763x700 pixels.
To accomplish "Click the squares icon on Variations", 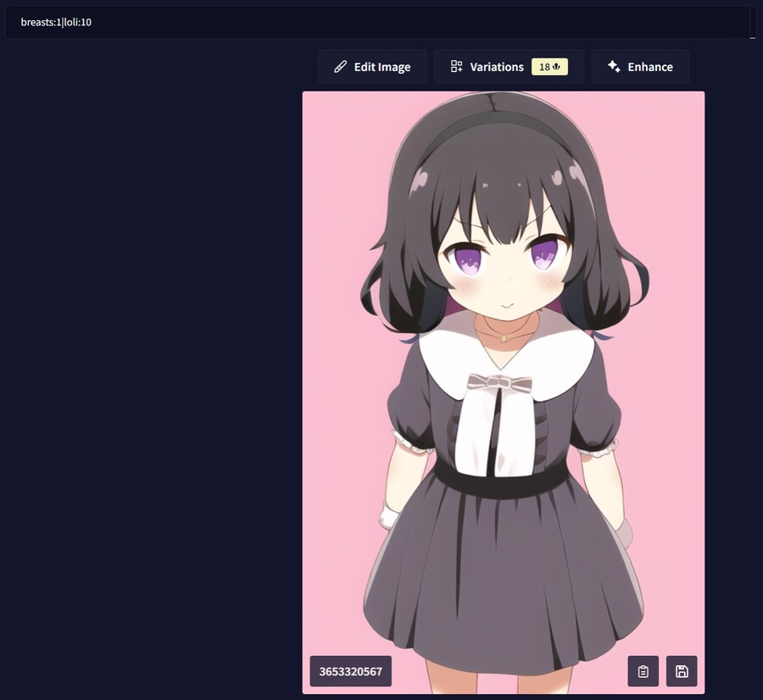I will coord(456,67).
